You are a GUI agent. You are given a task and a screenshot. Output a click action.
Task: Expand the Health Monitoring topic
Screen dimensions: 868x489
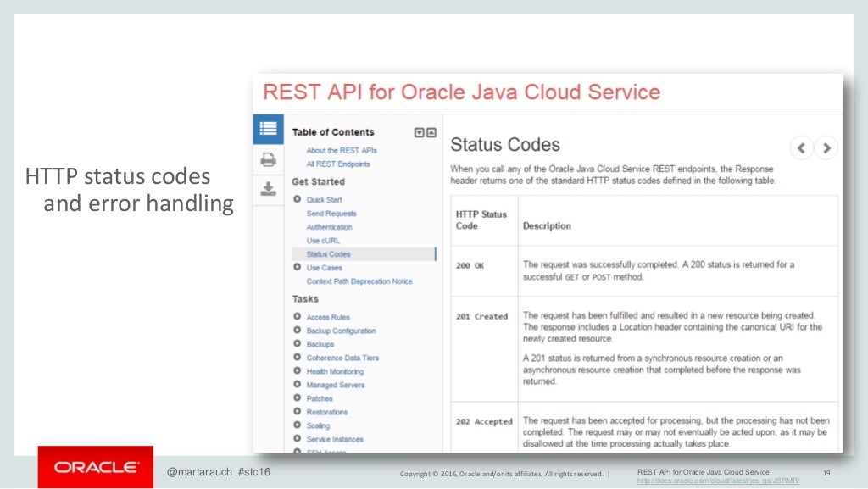pyautogui.click(x=298, y=371)
